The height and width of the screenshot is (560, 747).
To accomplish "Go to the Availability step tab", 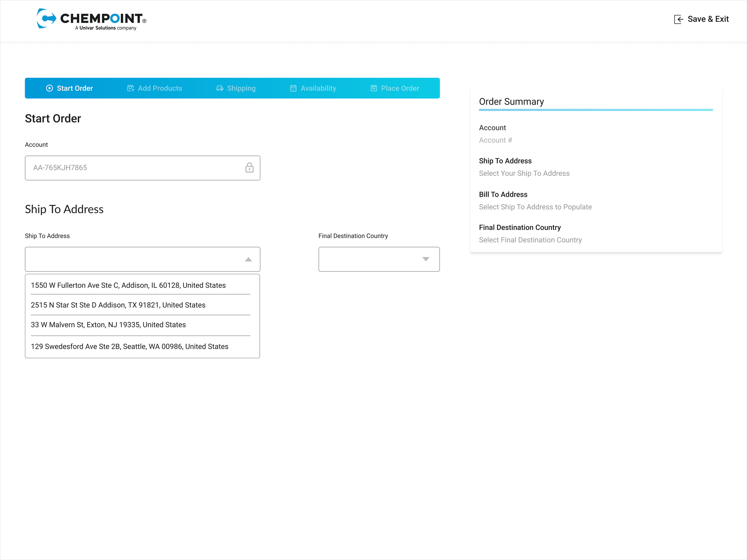I will (313, 88).
